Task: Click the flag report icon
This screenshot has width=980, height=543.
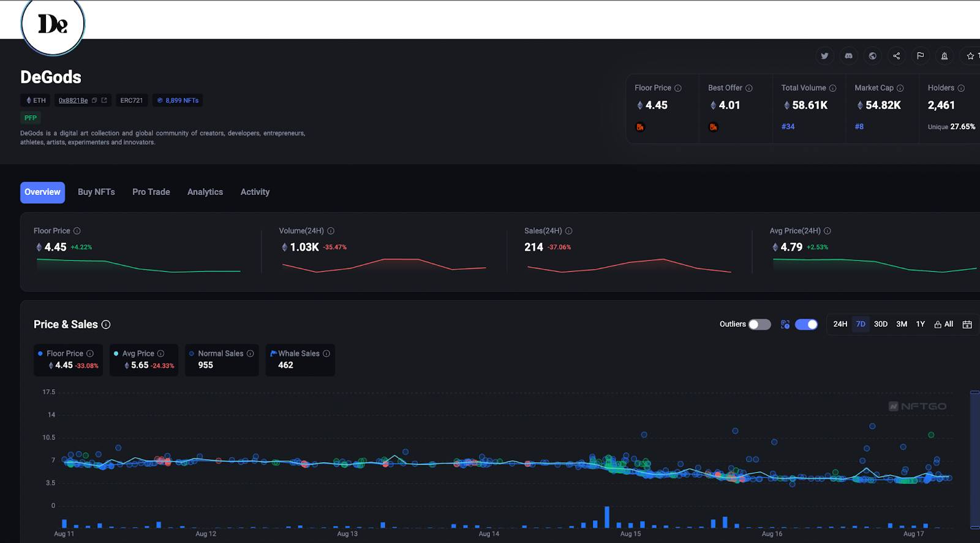Action: [x=920, y=56]
